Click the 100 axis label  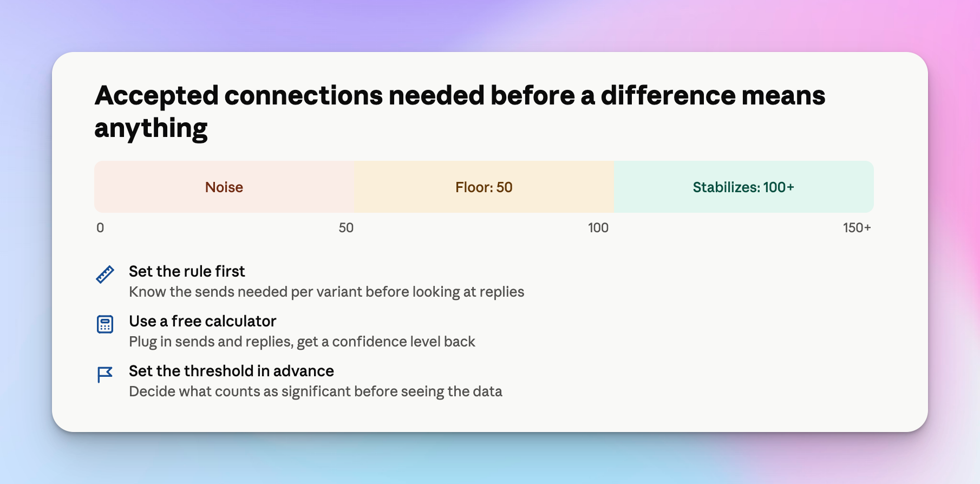click(598, 228)
